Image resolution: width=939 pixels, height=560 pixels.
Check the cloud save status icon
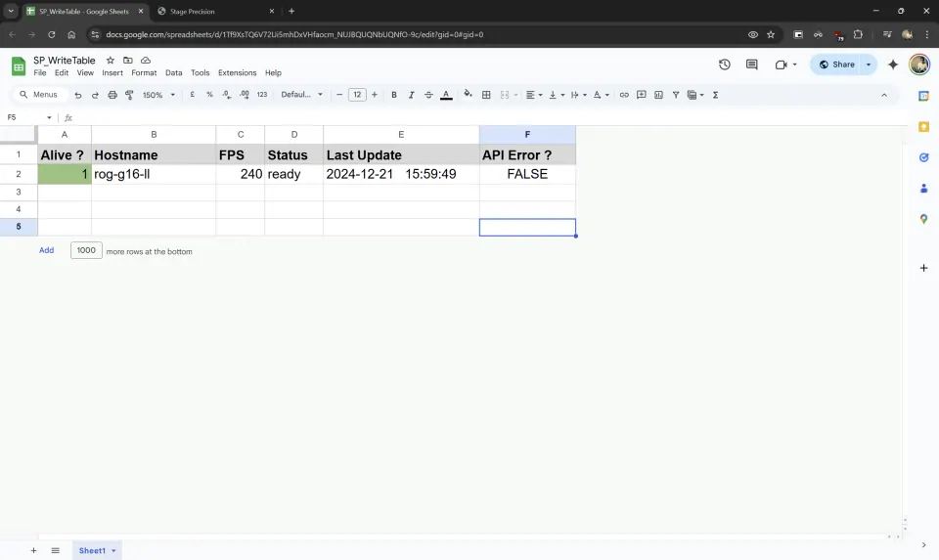146,61
